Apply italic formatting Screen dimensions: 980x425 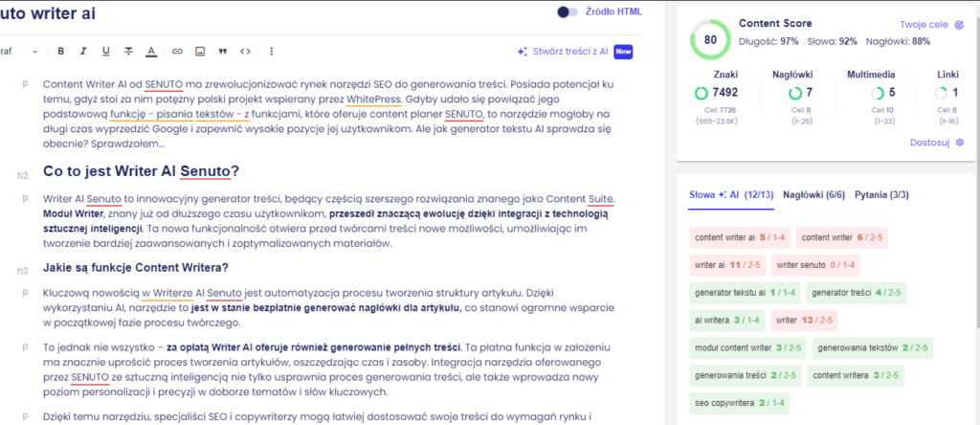pos(83,52)
